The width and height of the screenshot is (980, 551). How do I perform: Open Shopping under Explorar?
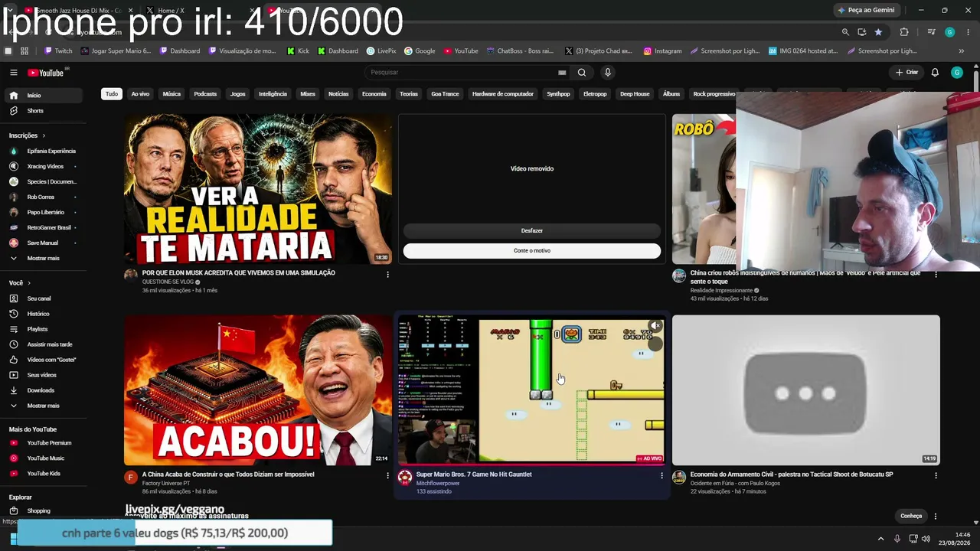pyautogui.click(x=42, y=511)
